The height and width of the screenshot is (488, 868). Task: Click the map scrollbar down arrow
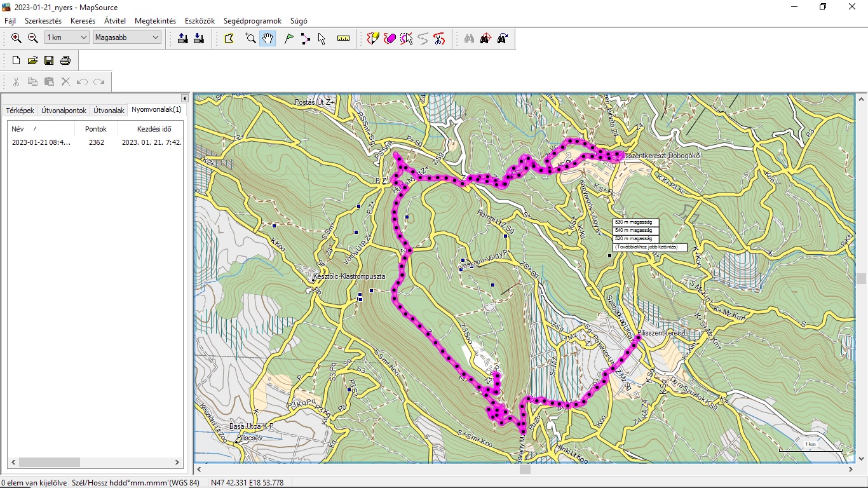[861, 457]
